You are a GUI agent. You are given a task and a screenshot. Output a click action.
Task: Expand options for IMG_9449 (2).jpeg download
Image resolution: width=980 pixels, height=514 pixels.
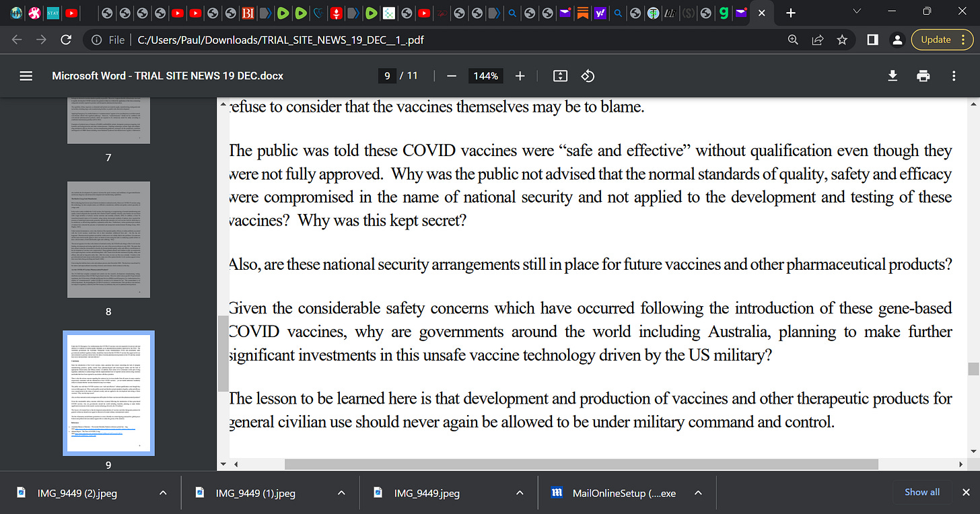(163, 493)
